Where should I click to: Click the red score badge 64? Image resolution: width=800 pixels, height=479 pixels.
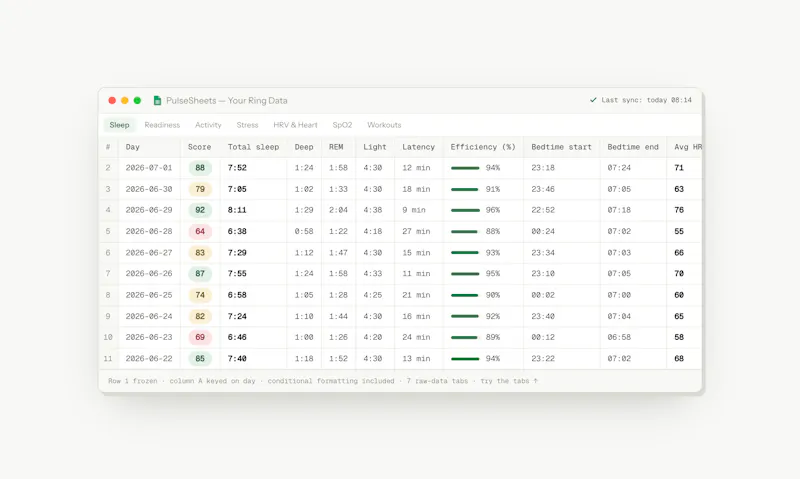[200, 232]
